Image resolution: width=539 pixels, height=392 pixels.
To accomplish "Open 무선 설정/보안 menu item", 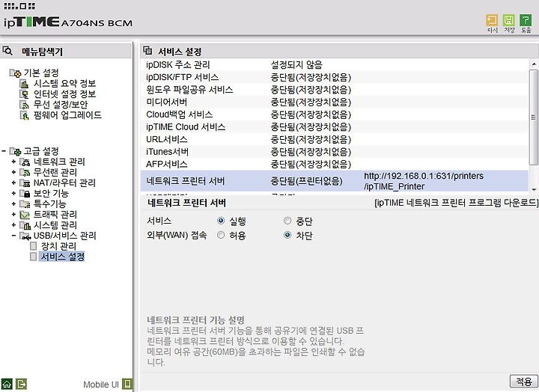I will (x=61, y=105).
